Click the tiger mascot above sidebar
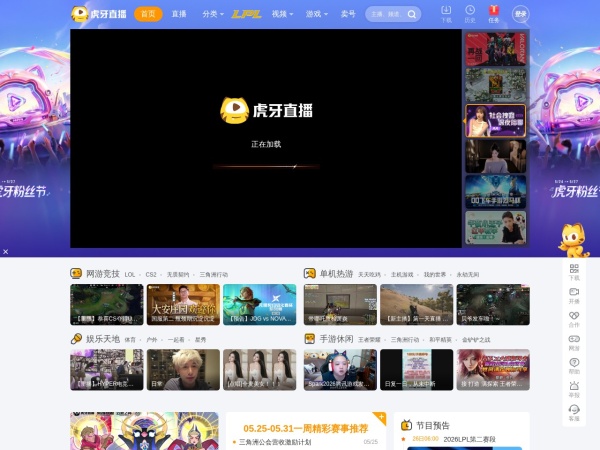 [573, 240]
